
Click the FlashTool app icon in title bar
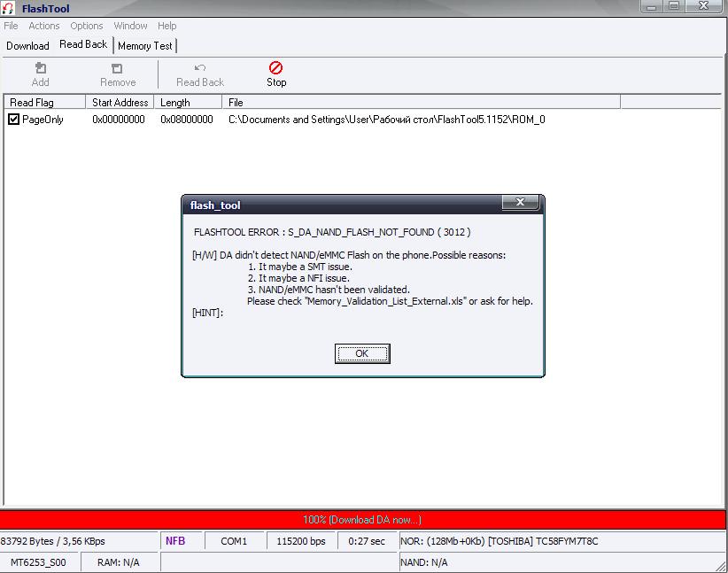click(x=9, y=9)
